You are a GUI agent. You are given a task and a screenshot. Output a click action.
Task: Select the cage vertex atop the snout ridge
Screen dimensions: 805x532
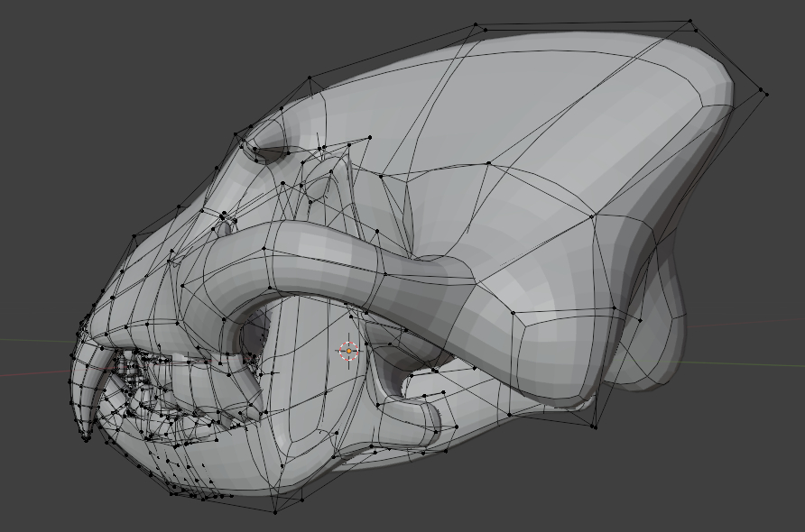pyautogui.click(x=310, y=78)
